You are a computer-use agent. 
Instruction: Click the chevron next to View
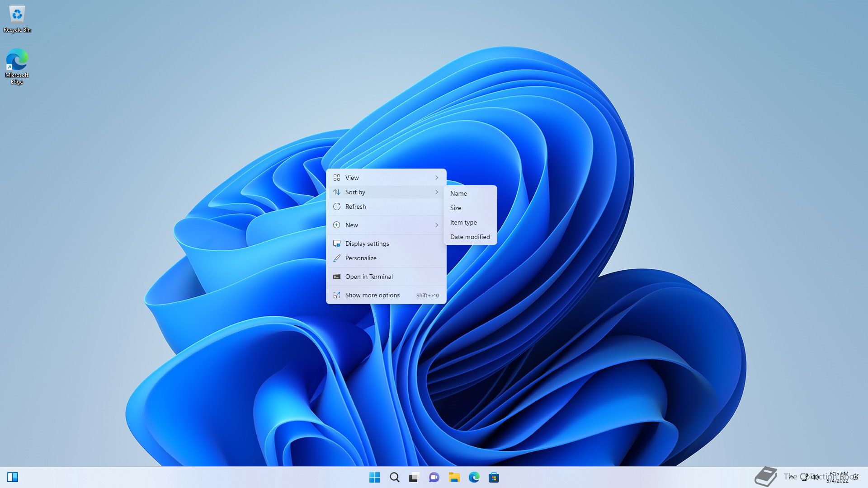point(437,178)
